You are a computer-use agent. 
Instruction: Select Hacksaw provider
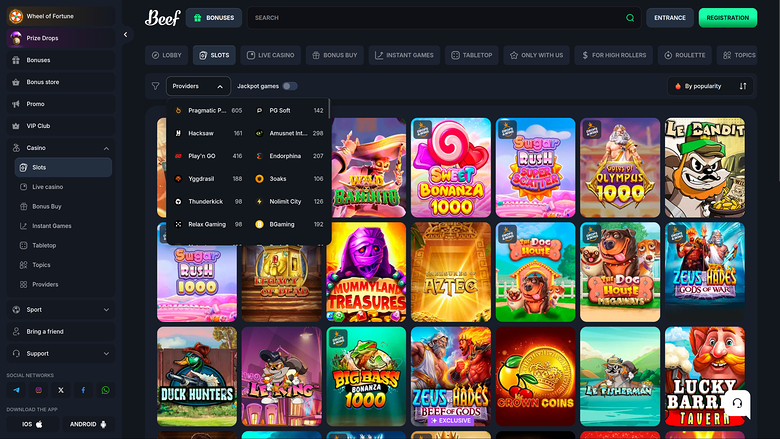click(209, 133)
